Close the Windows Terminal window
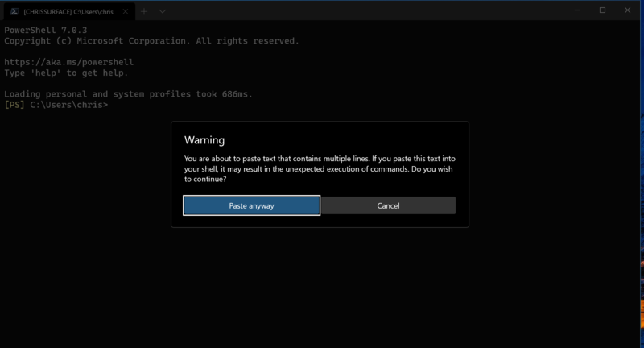The image size is (644, 348). (x=627, y=10)
